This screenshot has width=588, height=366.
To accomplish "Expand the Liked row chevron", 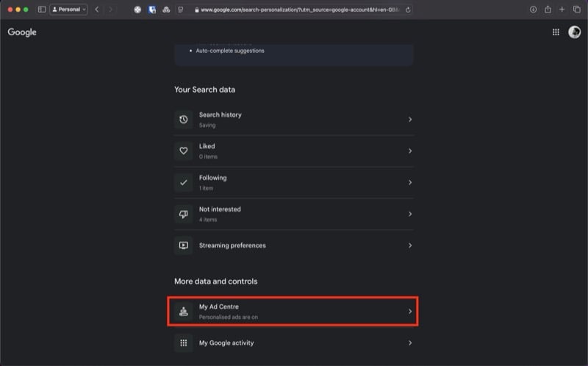I will [410, 151].
